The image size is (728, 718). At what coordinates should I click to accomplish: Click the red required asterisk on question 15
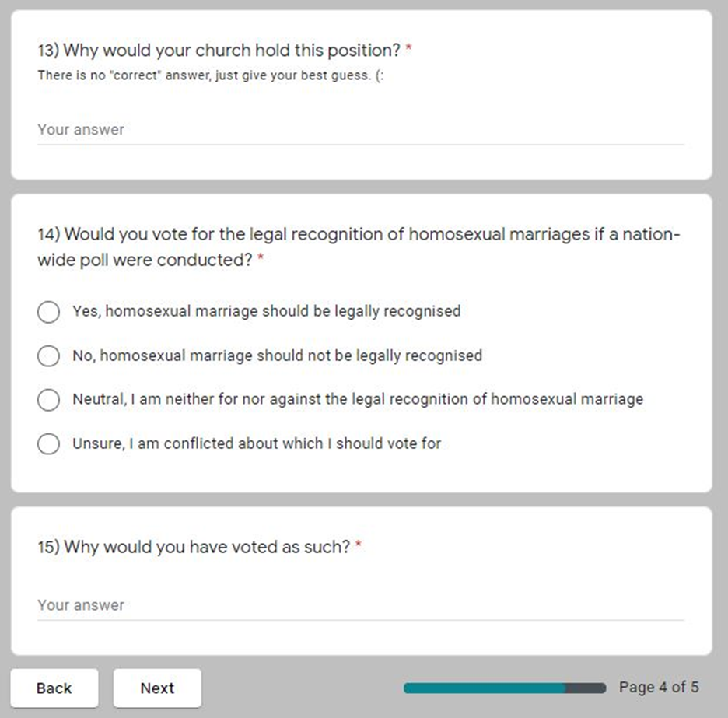click(x=359, y=547)
